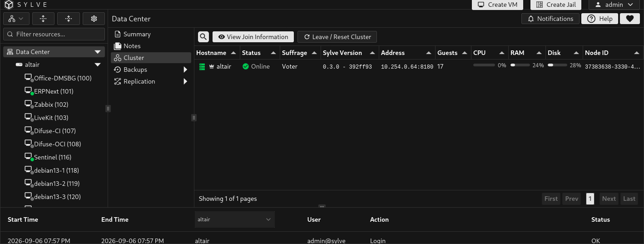Sort by RAM column
The width and height of the screenshot is (644, 244).
526,53
